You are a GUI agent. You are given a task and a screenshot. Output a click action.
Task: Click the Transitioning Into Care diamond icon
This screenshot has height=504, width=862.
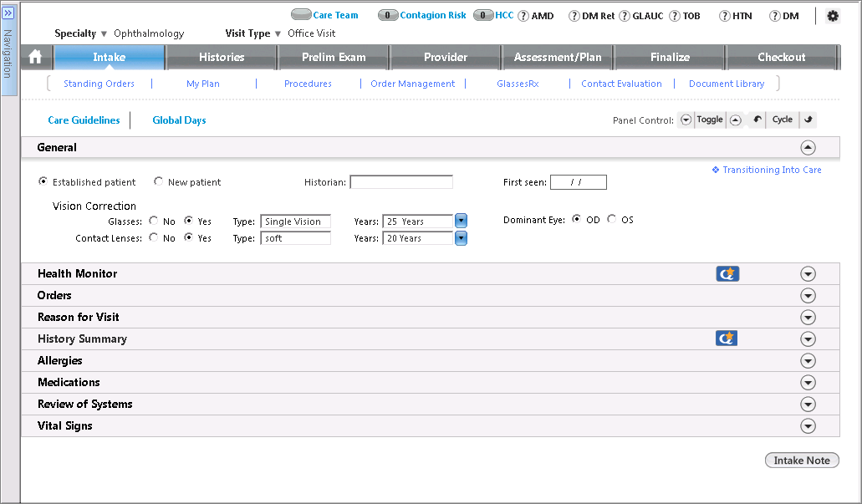click(715, 170)
